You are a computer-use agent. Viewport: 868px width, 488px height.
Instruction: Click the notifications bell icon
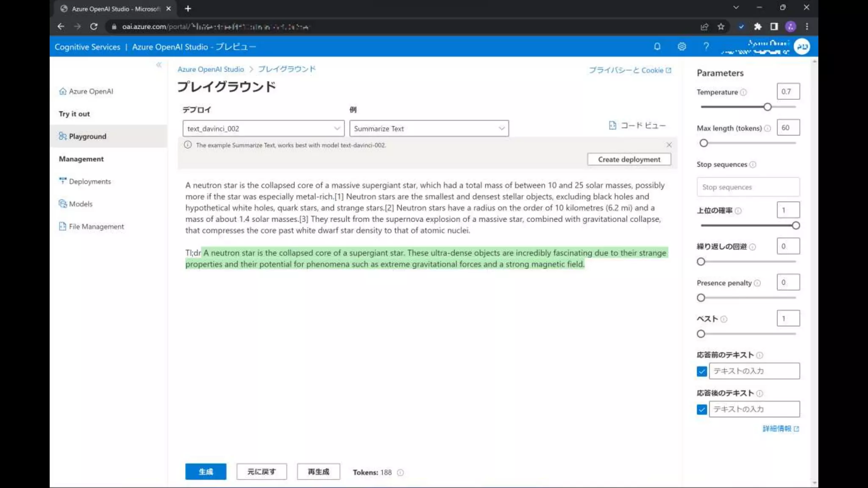[657, 47]
